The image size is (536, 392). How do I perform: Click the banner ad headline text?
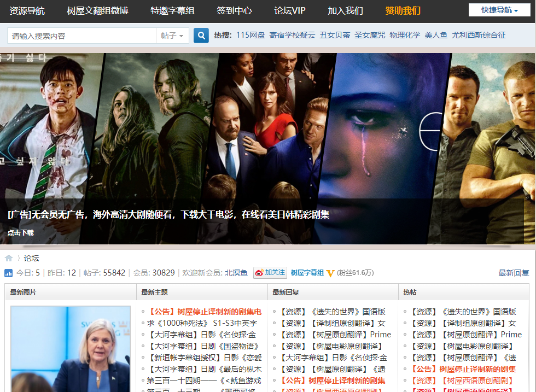[168, 215]
